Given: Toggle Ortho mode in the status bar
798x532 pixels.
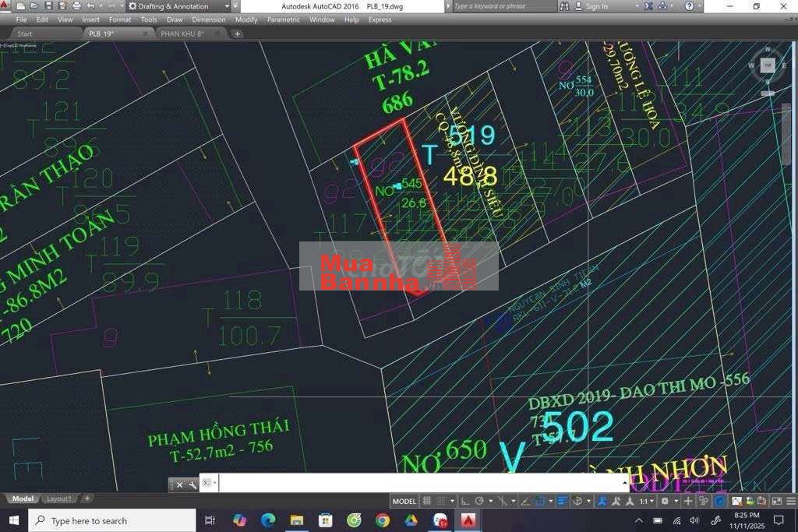Looking at the screenshot, I should [465, 501].
